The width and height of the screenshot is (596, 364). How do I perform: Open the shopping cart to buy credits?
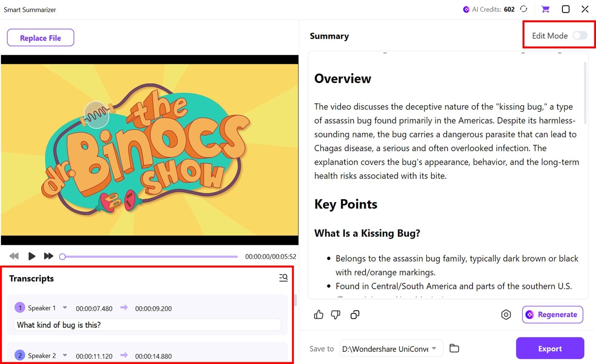click(545, 9)
